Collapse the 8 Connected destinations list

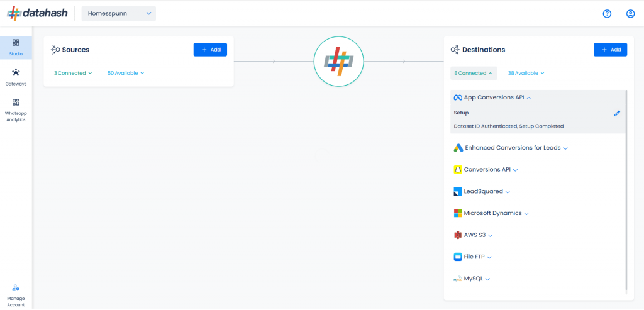[474, 73]
